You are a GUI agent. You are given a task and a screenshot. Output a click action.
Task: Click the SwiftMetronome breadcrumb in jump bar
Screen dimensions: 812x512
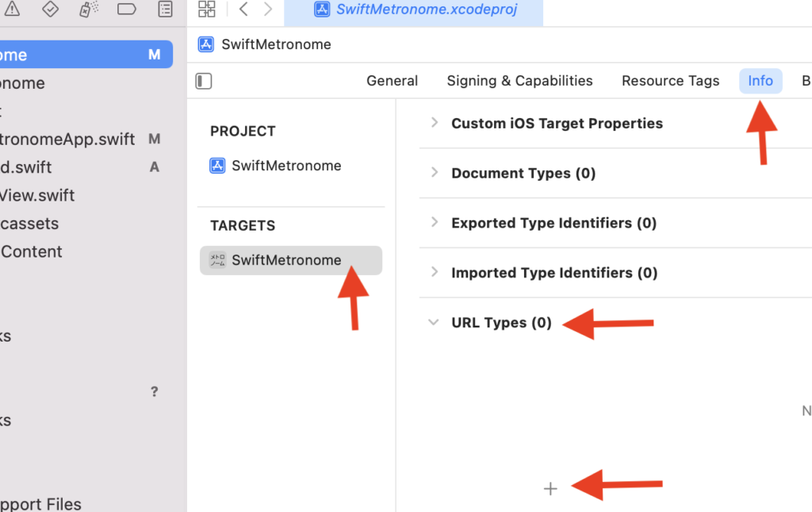coord(276,44)
